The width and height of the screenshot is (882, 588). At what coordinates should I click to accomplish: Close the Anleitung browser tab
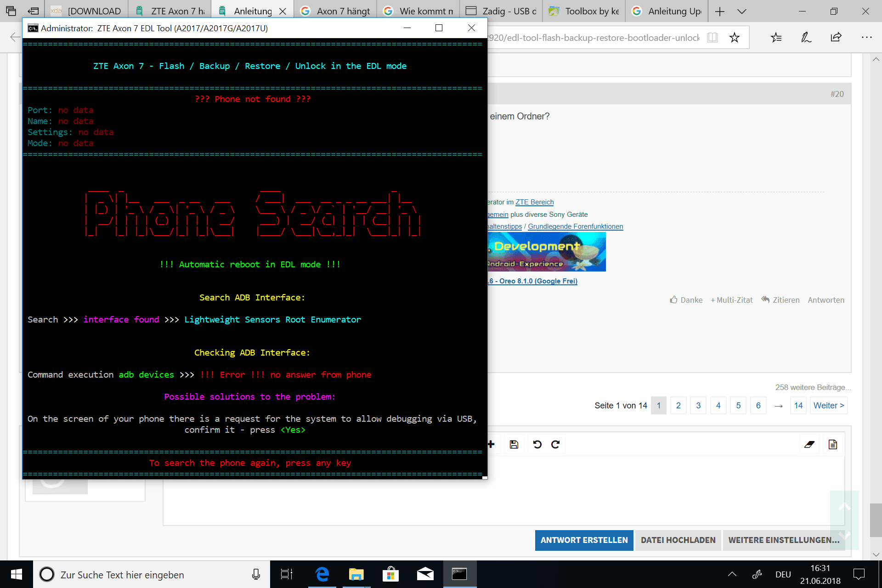[283, 11]
